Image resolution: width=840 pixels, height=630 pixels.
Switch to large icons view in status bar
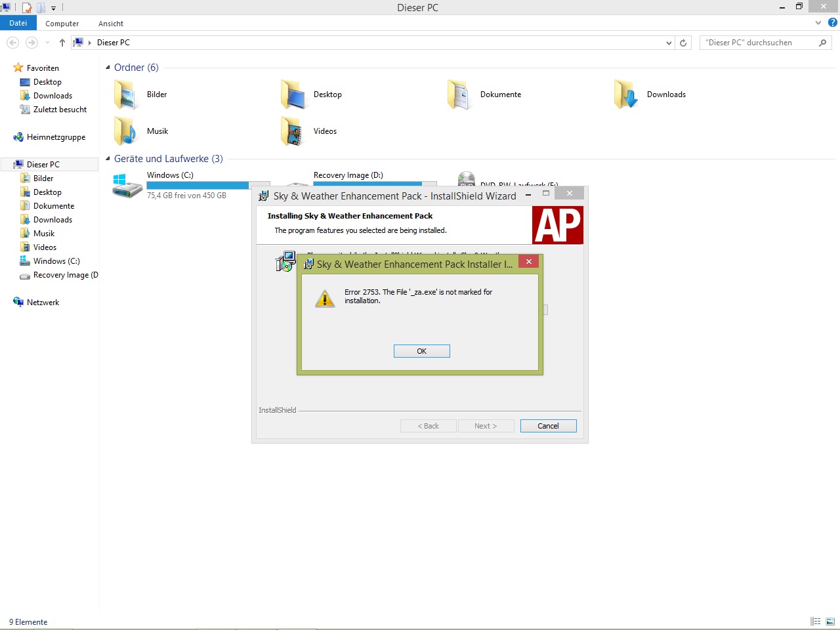click(829, 621)
